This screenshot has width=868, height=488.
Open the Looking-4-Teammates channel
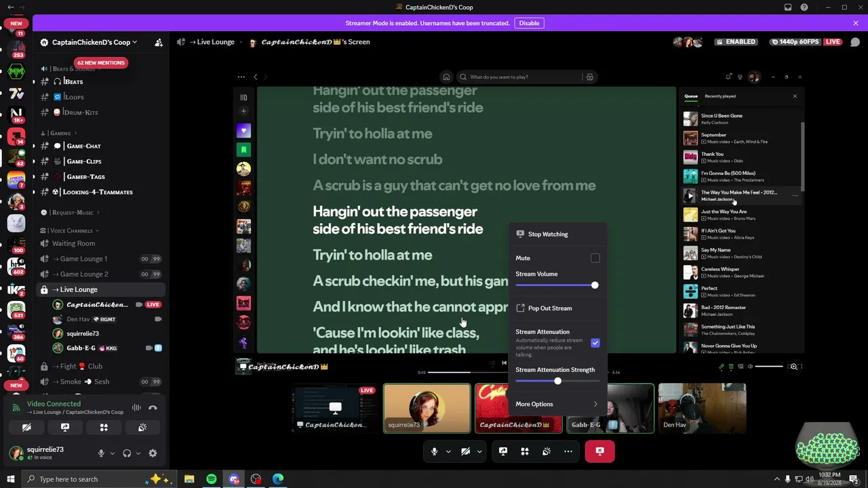100,192
